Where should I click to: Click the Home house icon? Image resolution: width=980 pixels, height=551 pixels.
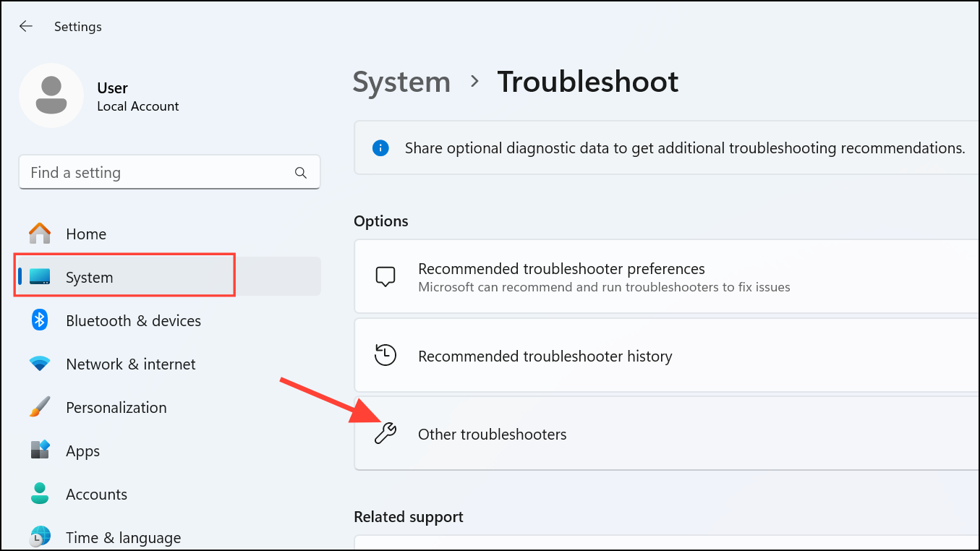(40, 234)
